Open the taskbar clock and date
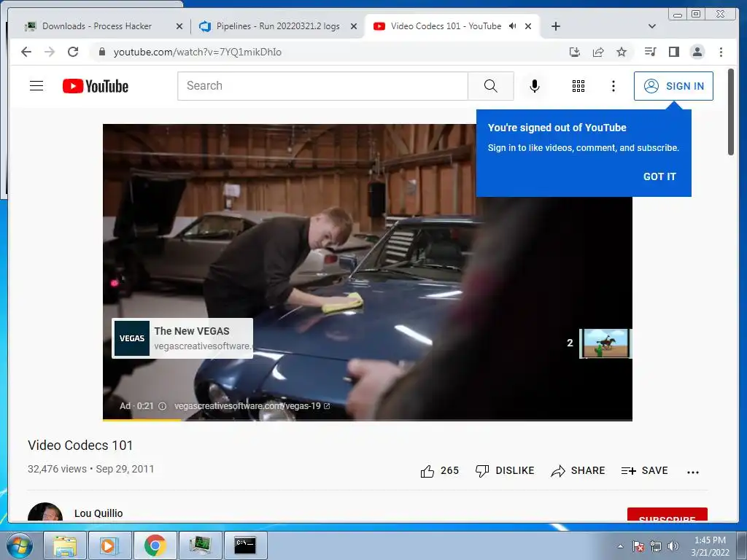The width and height of the screenshot is (747, 560). tap(710, 546)
